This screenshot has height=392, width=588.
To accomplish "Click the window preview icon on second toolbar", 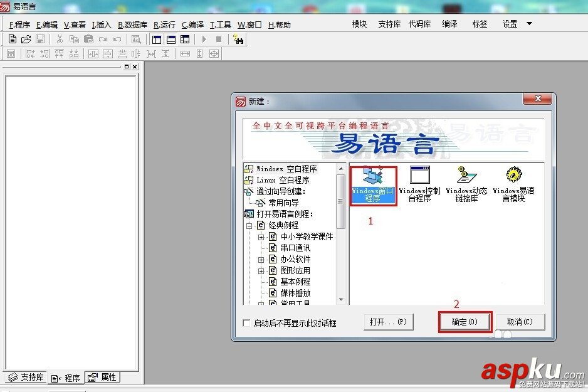I will tap(11, 54).
